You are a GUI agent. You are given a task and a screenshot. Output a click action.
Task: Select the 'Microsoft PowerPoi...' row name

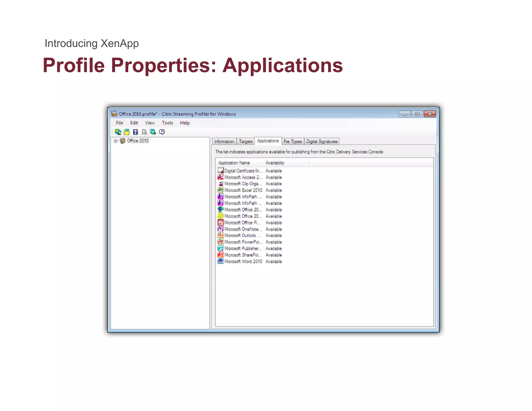243,242
